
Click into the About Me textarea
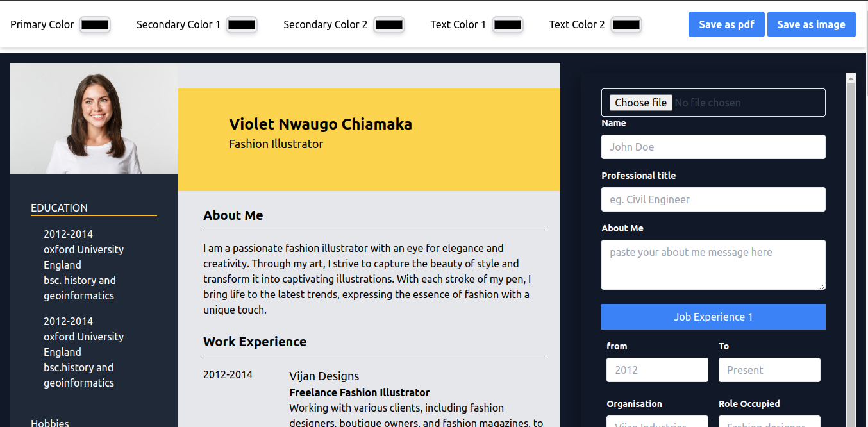tap(713, 264)
